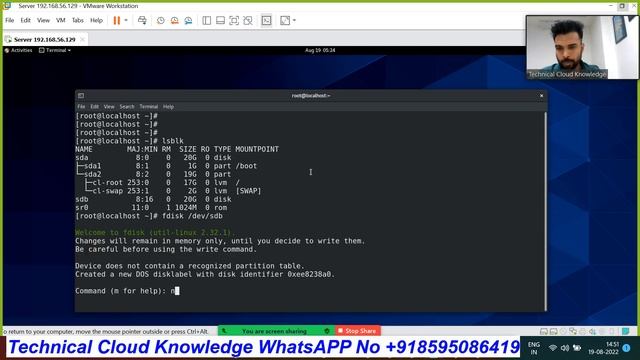640x360 pixels.
Task: Click the Stop Share button
Action: pos(358,331)
